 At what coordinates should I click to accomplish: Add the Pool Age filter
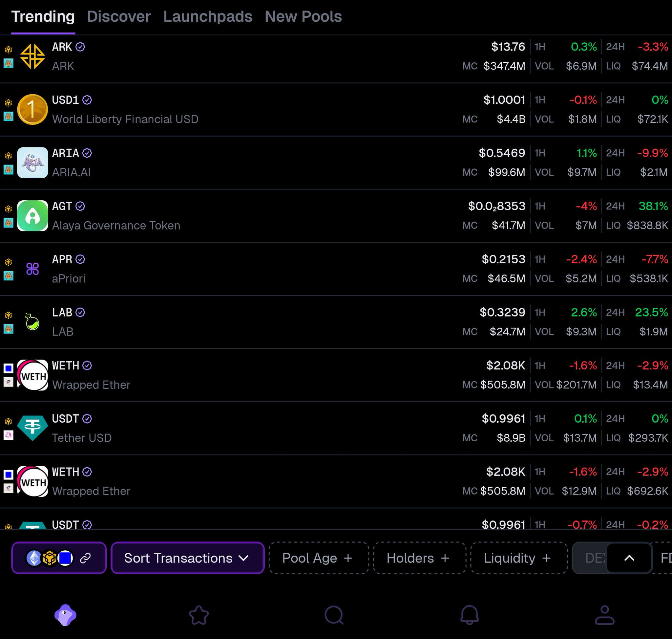(318, 558)
